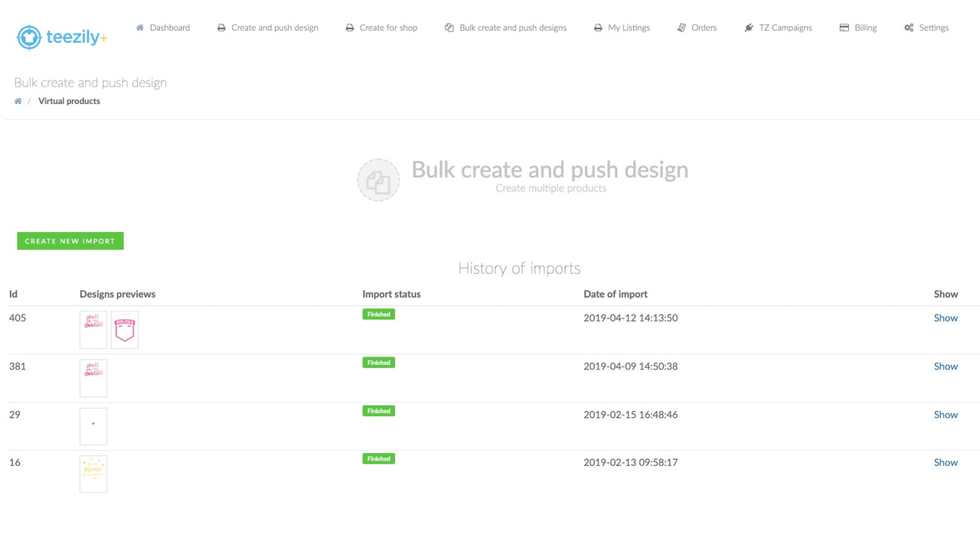This screenshot has width=980, height=551.
Task: Open Billing via its card icon
Action: (845, 27)
